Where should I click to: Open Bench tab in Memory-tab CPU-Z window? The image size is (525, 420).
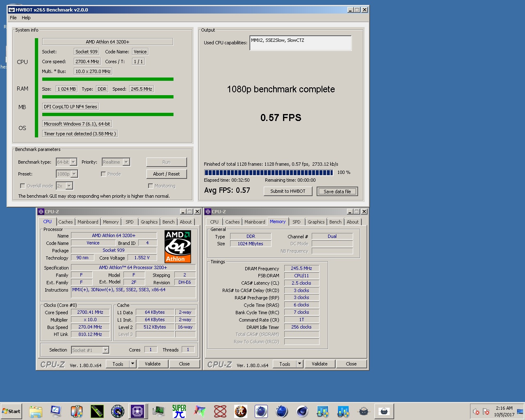335,222
